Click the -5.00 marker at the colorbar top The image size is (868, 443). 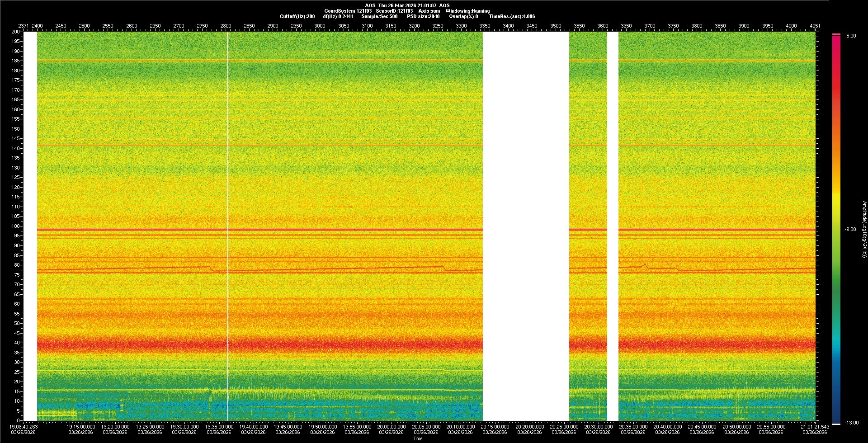click(x=850, y=36)
